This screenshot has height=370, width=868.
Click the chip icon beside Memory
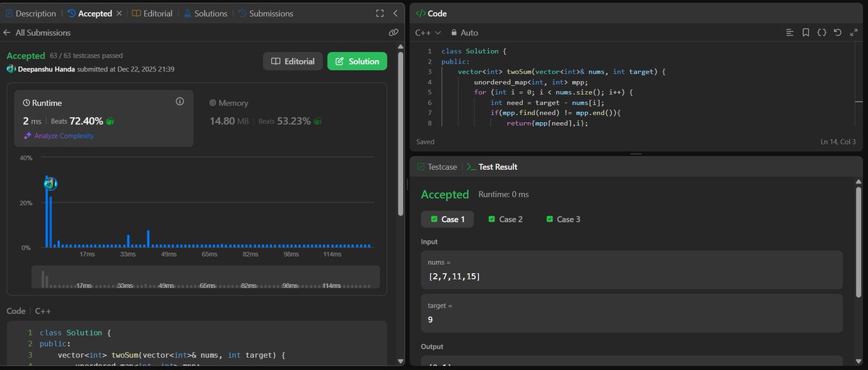click(213, 103)
